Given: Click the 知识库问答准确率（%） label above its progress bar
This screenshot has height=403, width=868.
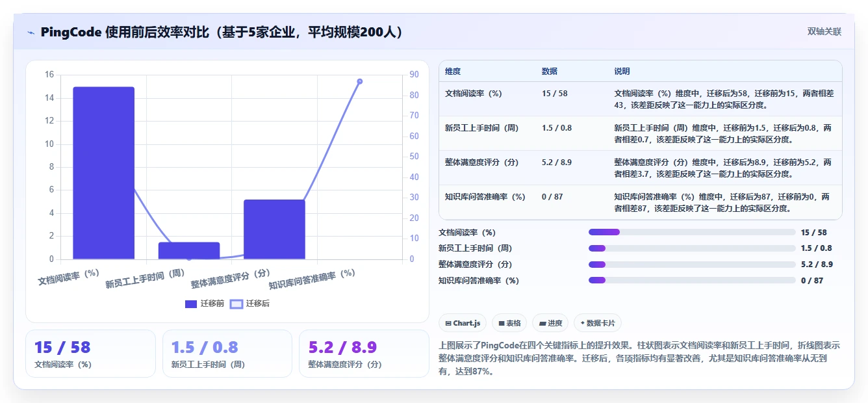Looking at the screenshot, I should [479, 280].
